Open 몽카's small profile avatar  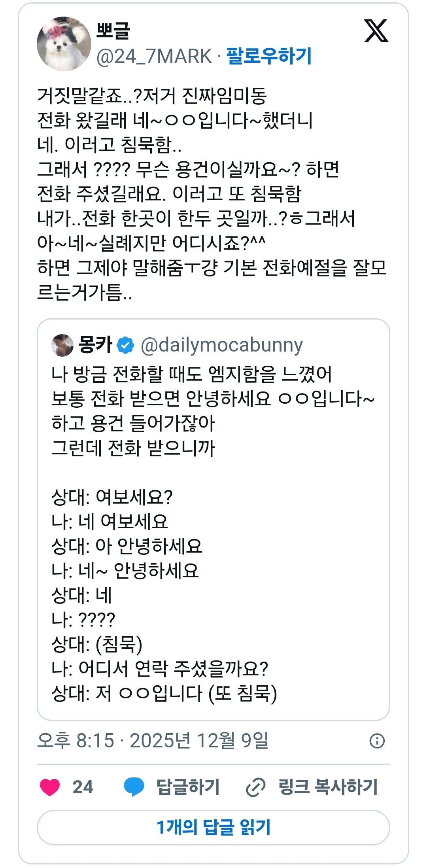click(x=62, y=345)
